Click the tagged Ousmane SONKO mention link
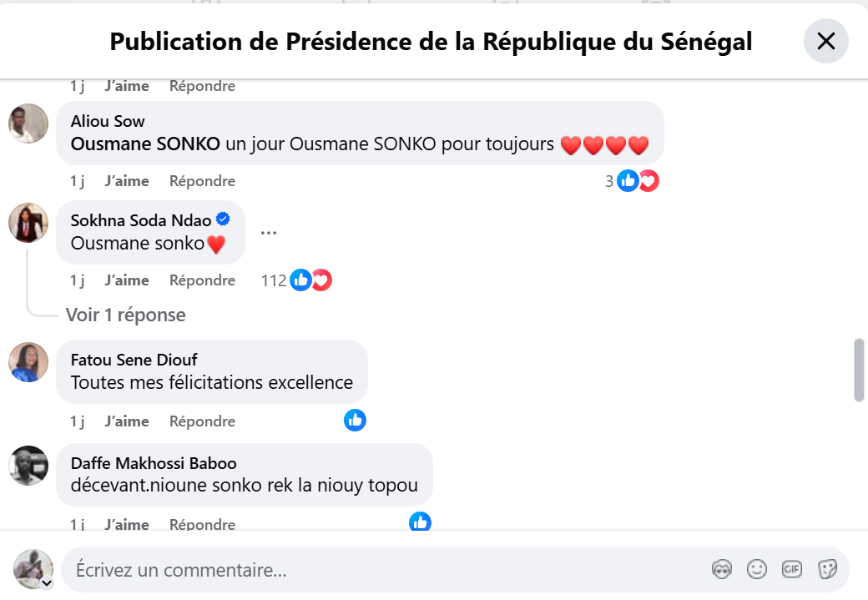Screen dimensions: 868x600 145,144
